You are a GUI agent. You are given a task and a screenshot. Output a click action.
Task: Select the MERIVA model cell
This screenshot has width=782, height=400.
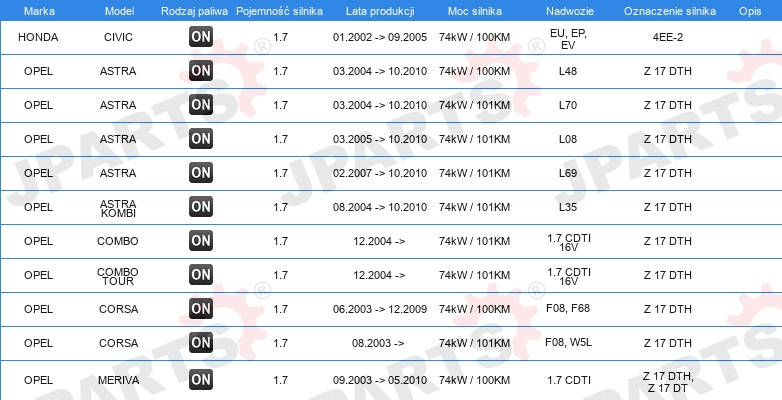(118, 381)
